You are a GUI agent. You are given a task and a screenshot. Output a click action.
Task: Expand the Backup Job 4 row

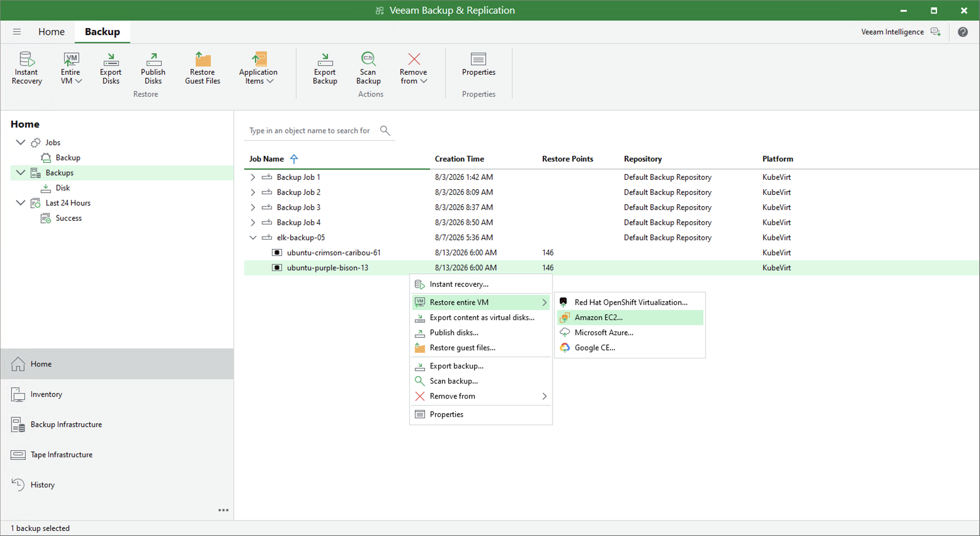(x=253, y=223)
